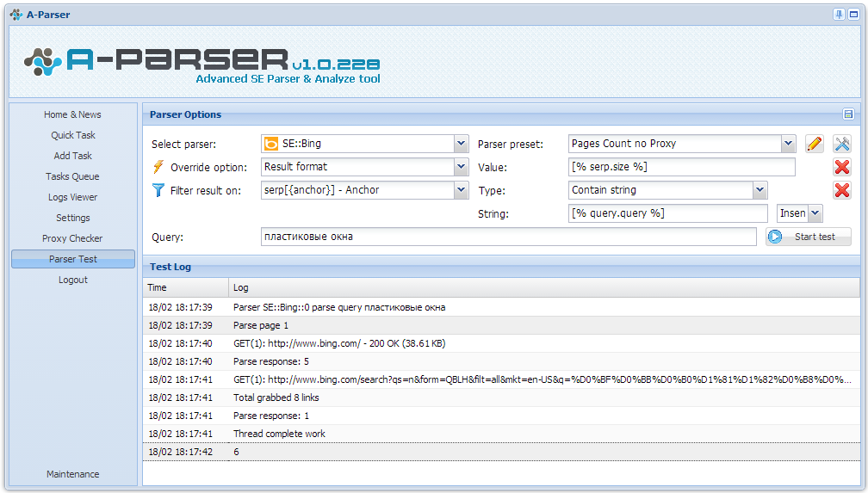Start test with the play button
The height and width of the screenshot is (493, 868).
point(809,237)
